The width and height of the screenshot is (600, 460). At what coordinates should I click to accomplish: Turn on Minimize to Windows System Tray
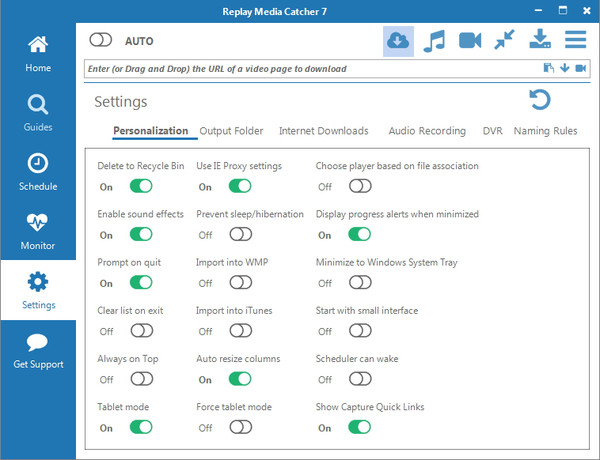(360, 283)
